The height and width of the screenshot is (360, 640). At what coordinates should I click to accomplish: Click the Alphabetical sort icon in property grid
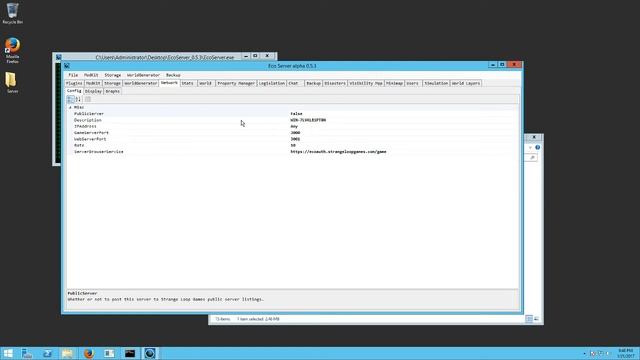[x=78, y=99]
